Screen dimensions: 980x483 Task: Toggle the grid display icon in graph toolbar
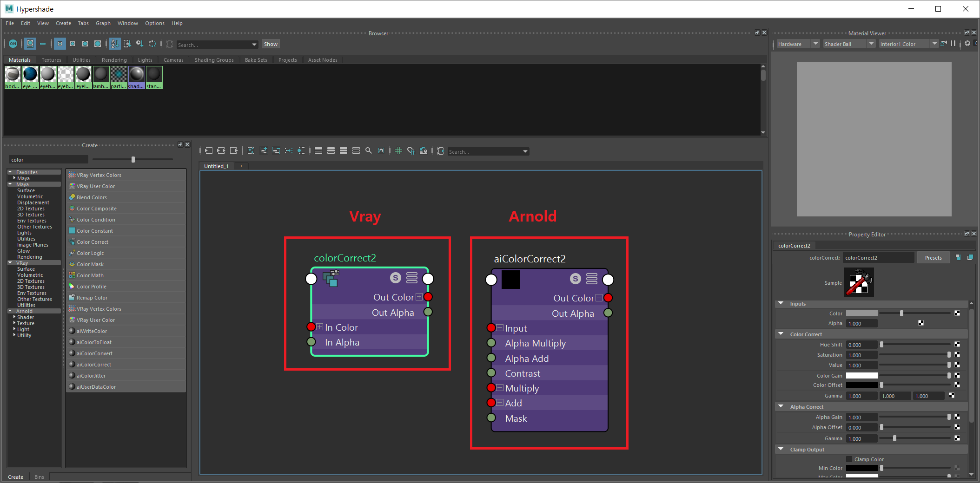[x=398, y=150]
